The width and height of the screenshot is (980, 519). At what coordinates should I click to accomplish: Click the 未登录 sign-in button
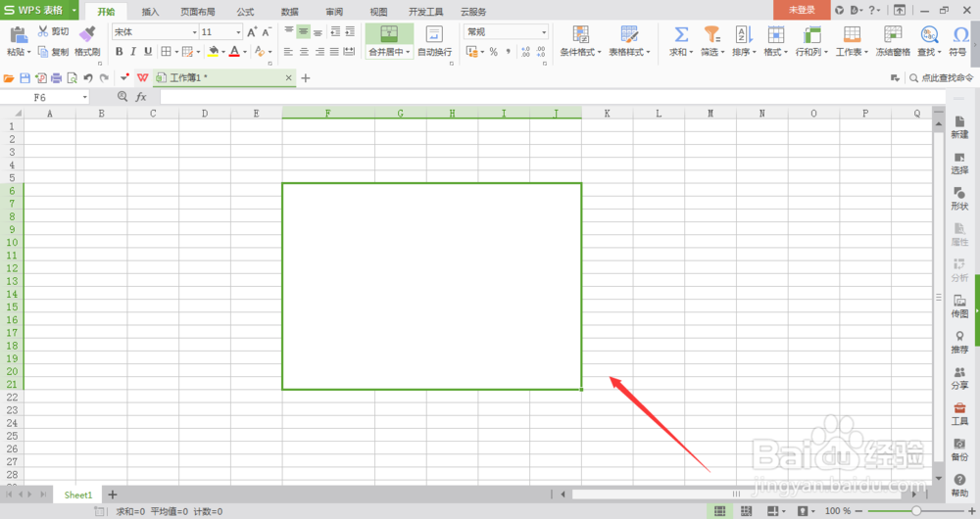802,10
